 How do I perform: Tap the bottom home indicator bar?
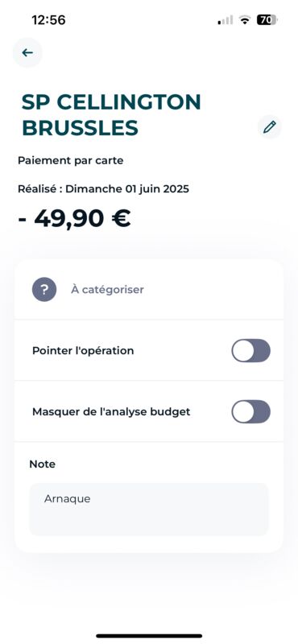point(149,636)
